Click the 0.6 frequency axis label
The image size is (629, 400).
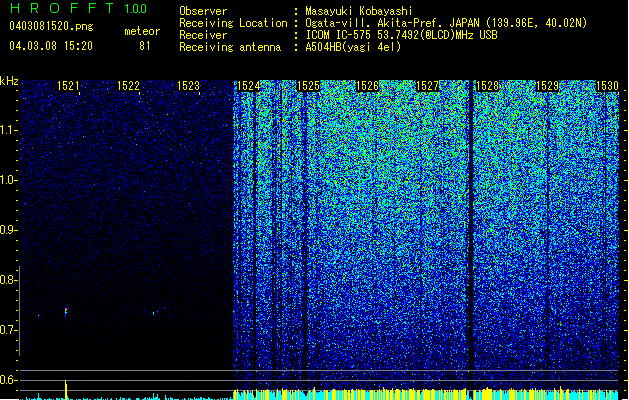pos(8,380)
